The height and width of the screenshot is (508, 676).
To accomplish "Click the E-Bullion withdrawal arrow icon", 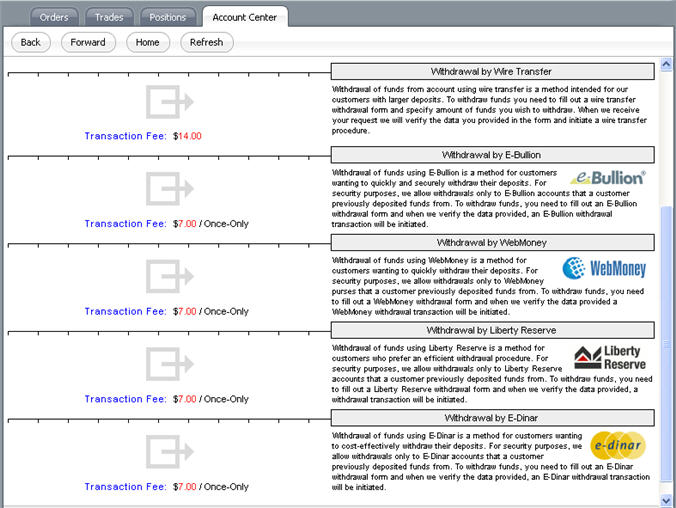I will (x=170, y=189).
